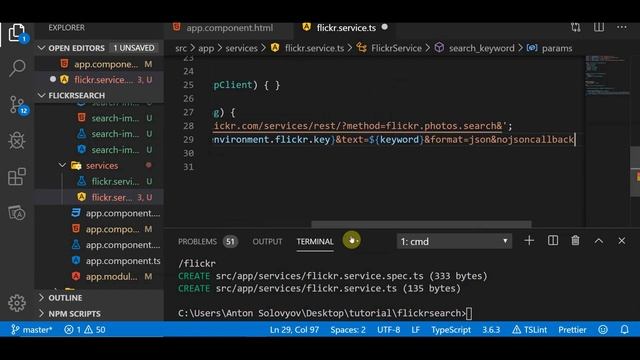Open the Search view in activity bar
This screenshot has height=360, width=640.
tap(17, 68)
